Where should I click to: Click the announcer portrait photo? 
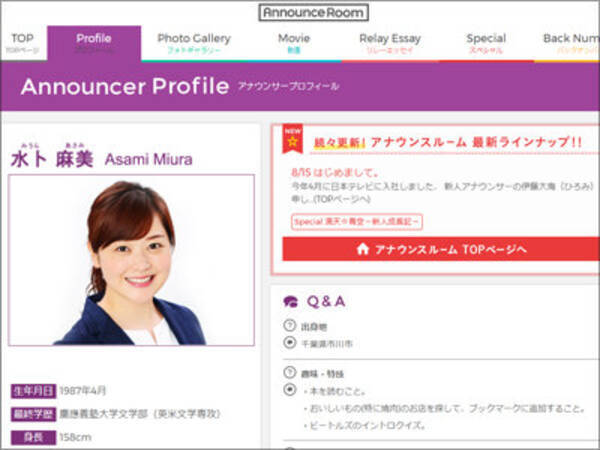(x=131, y=260)
